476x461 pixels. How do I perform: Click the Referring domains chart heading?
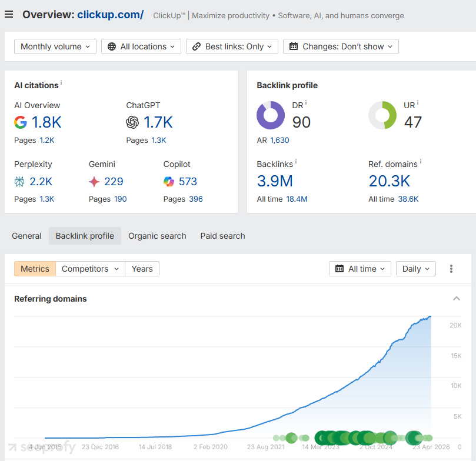click(x=51, y=299)
